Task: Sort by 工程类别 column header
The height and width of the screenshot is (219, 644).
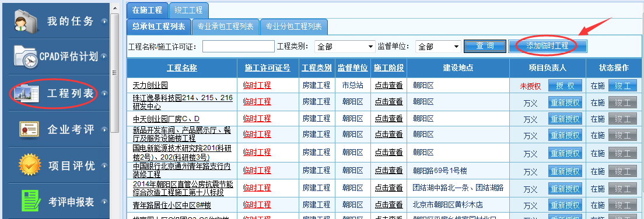Action: pyautogui.click(x=317, y=68)
